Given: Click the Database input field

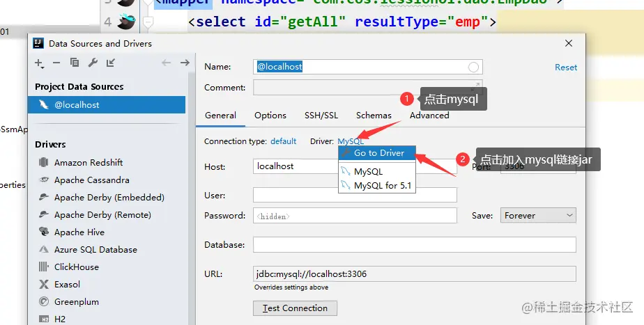Looking at the screenshot, I should pyautogui.click(x=415, y=244).
